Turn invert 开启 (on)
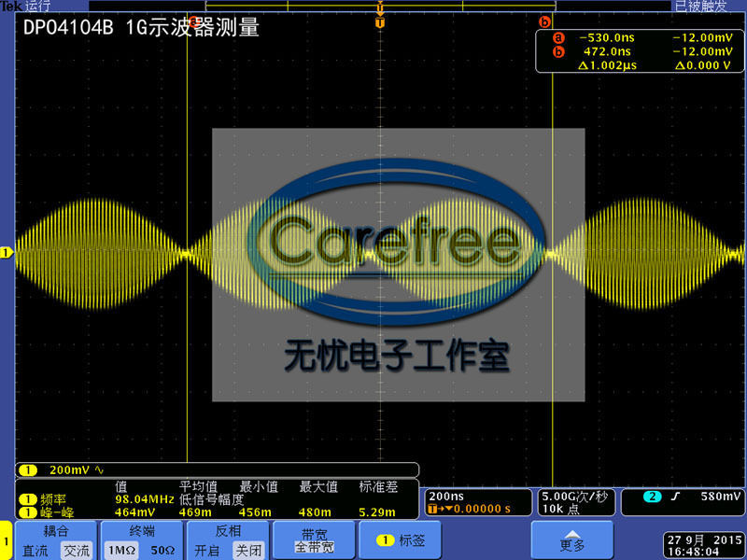 207,551
